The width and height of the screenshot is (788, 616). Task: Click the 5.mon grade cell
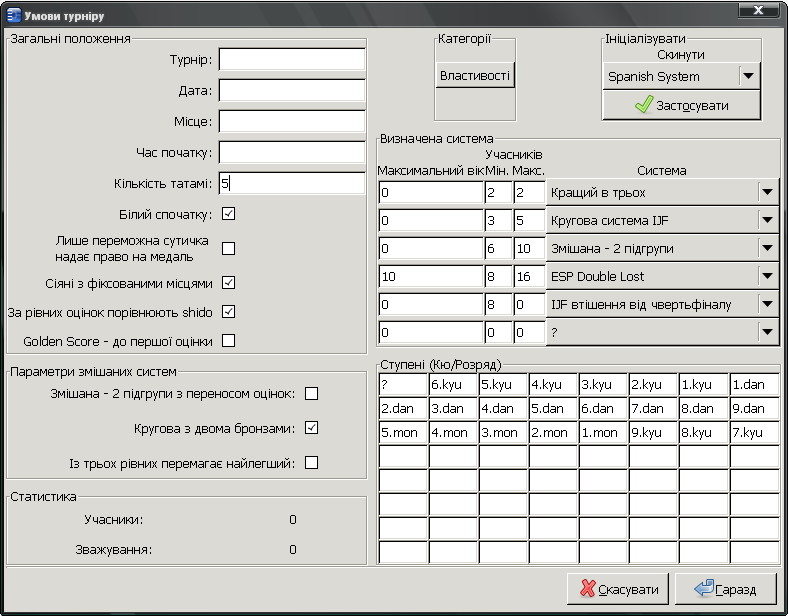click(403, 433)
